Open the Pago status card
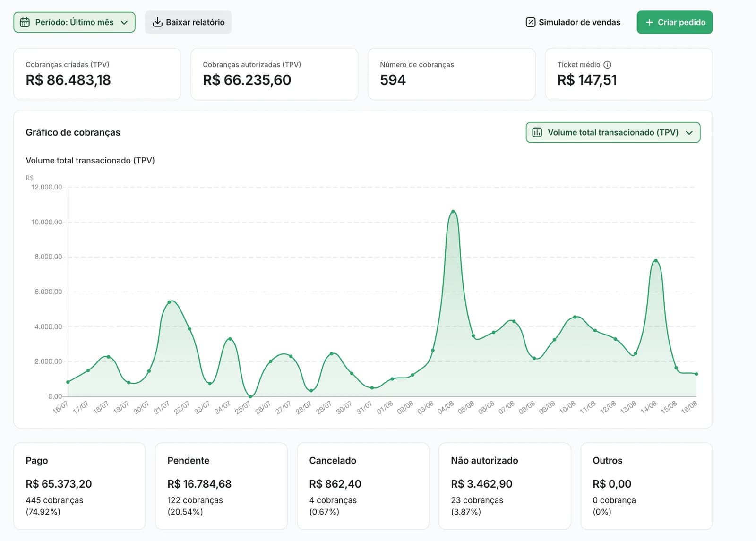The width and height of the screenshot is (756, 541). click(79, 486)
